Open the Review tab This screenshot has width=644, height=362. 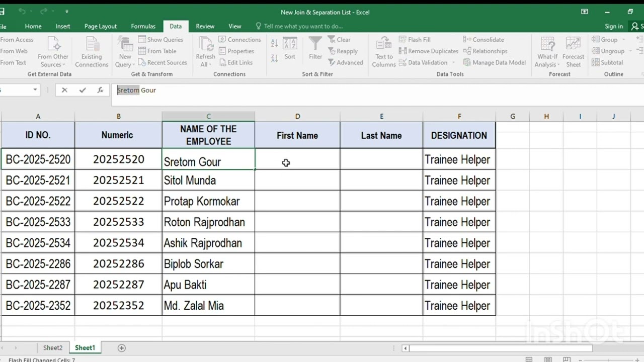(x=205, y=26)
